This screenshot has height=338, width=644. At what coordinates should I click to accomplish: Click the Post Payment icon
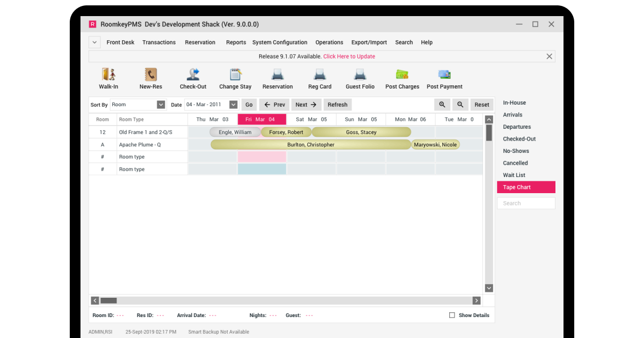pyautogui.click(x=444, y=75)
